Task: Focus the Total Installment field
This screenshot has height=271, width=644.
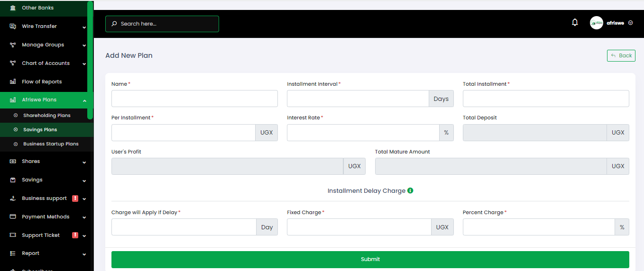Action: pos(546,99)
